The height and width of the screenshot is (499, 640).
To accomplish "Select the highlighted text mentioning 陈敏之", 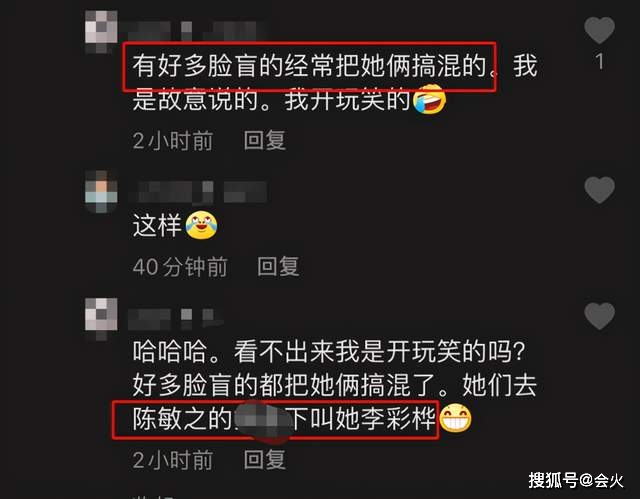I will pyautogui.click(x=276, y=420).
